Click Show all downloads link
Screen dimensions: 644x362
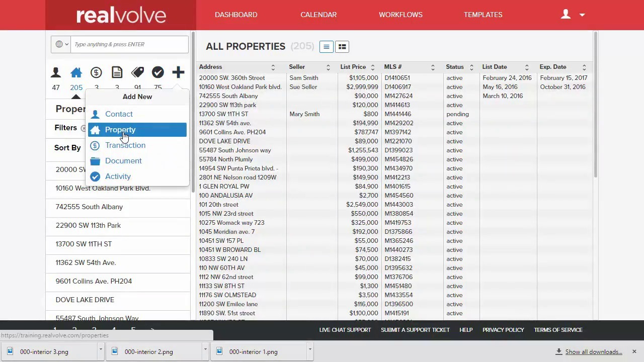(x=594, y=352)
